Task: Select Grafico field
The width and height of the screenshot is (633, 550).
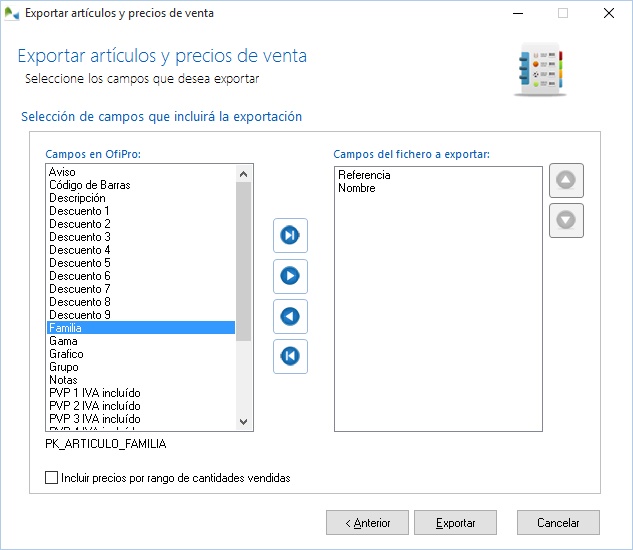Action: [x=141, y=354]
